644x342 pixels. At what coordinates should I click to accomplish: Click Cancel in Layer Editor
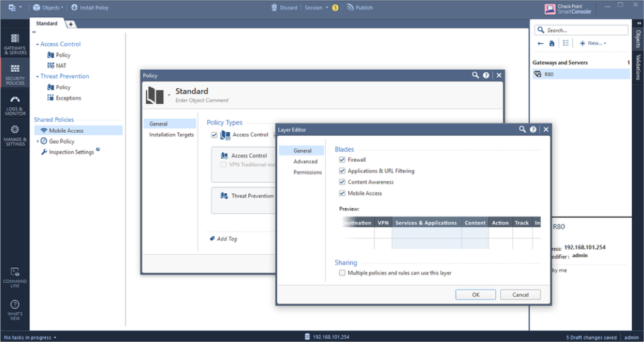[x=520, y=294]
